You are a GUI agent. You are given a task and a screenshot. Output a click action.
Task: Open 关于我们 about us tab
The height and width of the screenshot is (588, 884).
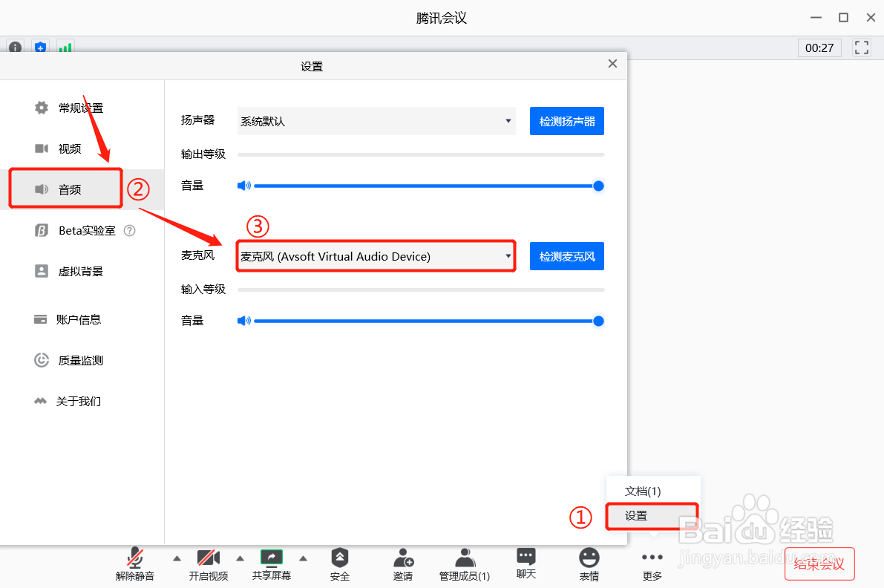82,402
